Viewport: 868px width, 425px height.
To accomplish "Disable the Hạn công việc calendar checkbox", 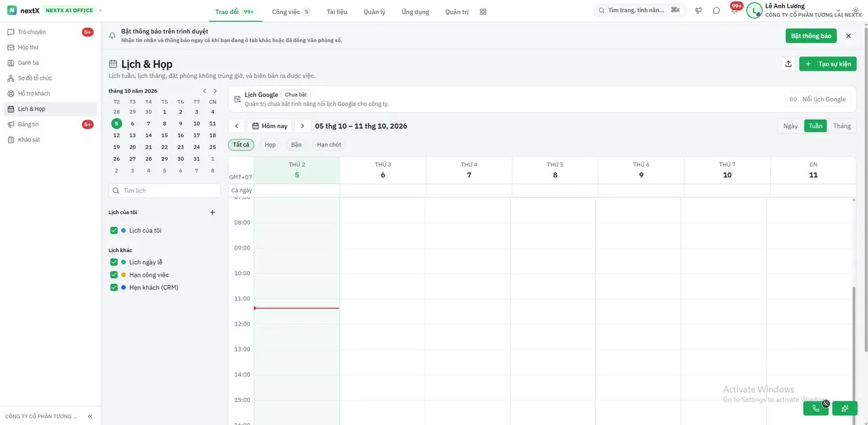I will click(114, 275).
